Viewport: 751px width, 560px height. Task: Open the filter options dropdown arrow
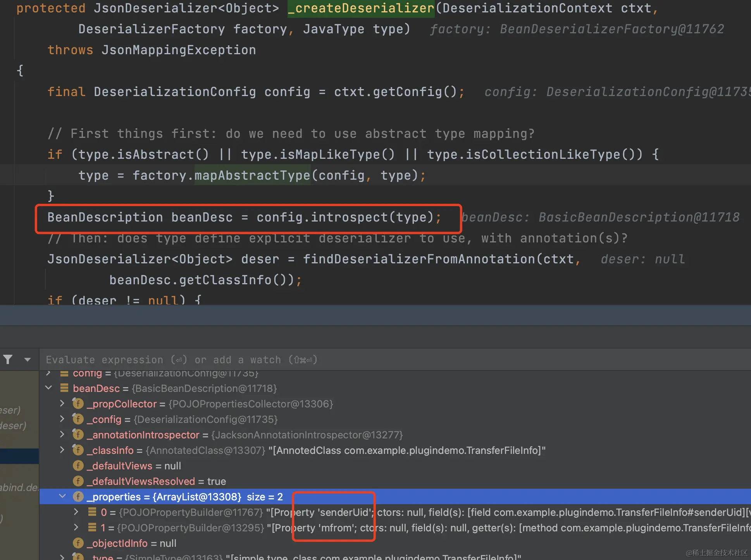coord(27,359)
